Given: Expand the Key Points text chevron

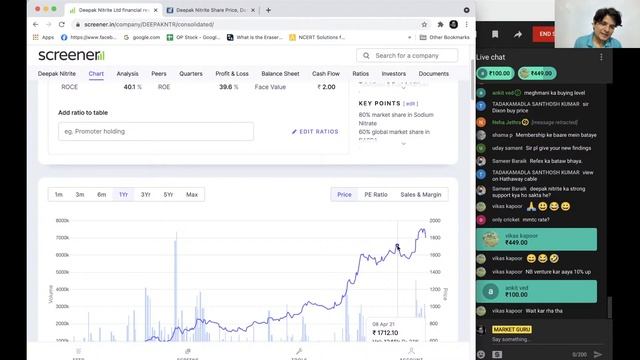Looking at the screenshot, I should [x=403, y=144].
